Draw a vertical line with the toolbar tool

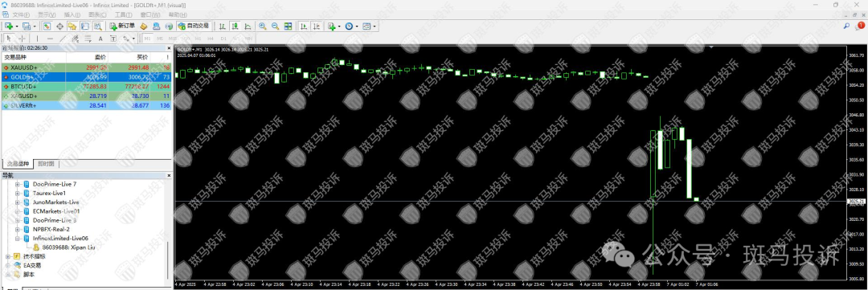37,39
